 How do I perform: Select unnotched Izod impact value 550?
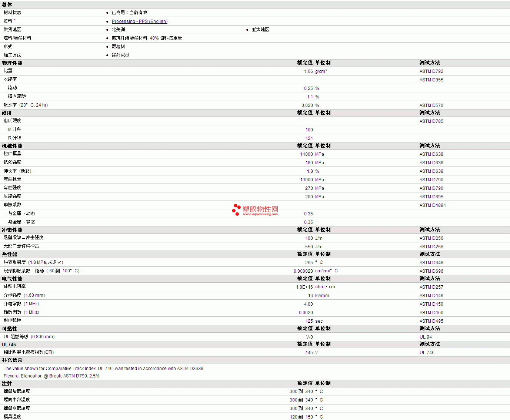[309, 247]
